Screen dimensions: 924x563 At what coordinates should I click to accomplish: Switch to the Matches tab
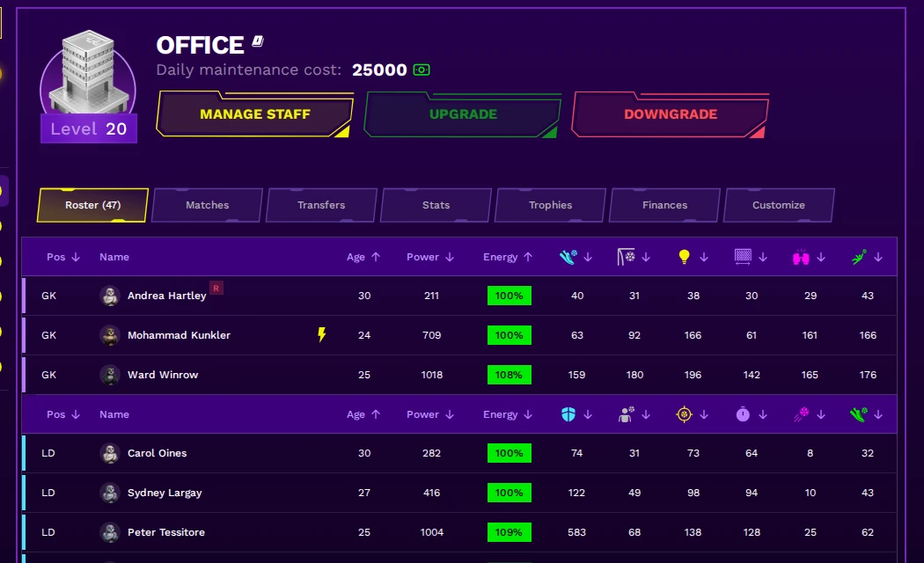tap(207, 205)
